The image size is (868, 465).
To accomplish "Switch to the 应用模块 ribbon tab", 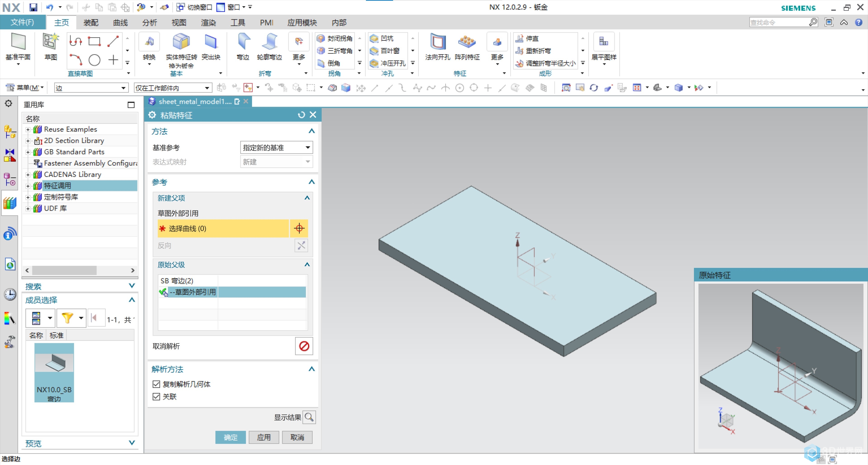I will 302,23.
